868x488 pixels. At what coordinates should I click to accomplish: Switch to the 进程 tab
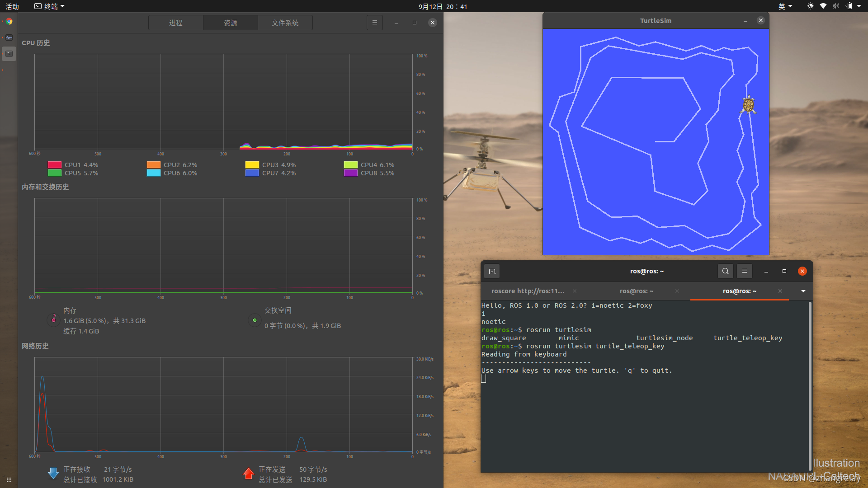coord(176,23)
